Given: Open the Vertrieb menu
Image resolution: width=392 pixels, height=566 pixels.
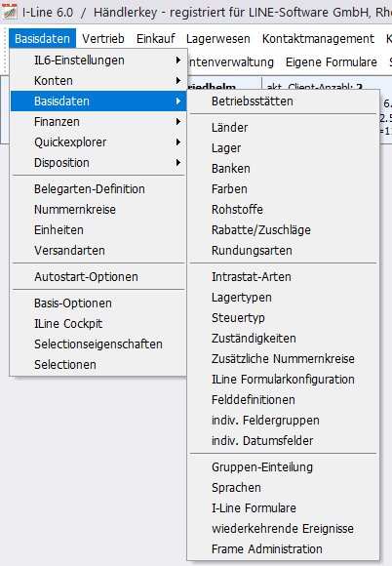Looking at the screenshot, I should point(103,39).
